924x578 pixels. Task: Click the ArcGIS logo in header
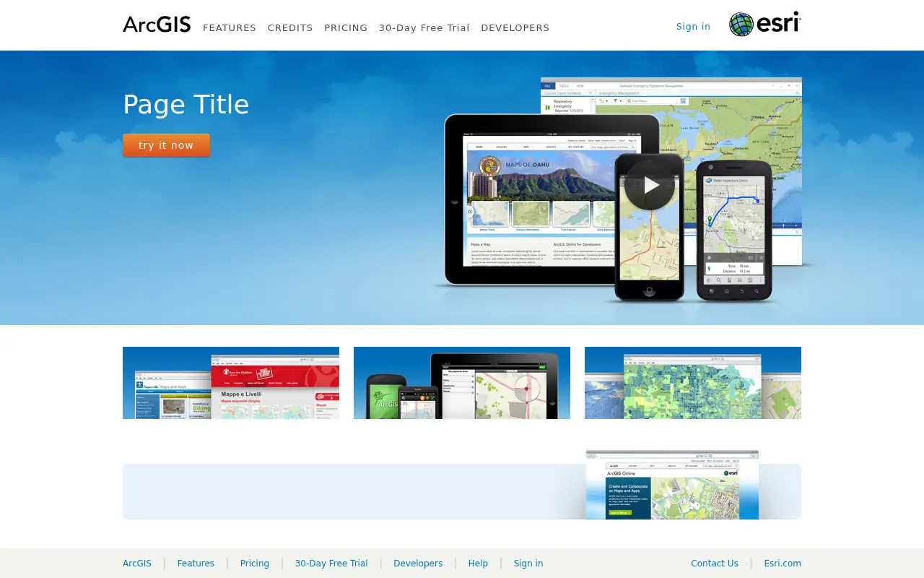[157, 25]
